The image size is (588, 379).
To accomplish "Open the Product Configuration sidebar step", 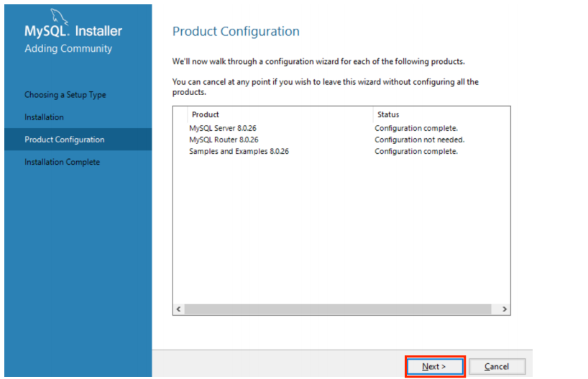I will point(78,140).
